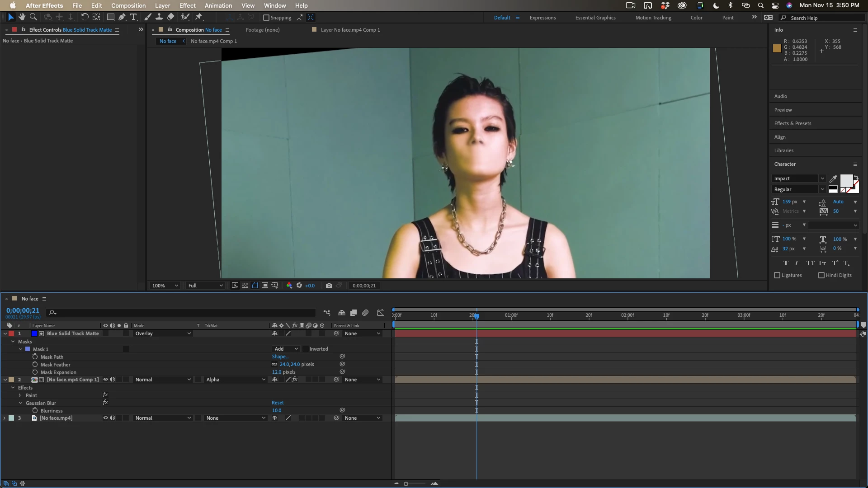Click the current timecode display

point(23,310)
